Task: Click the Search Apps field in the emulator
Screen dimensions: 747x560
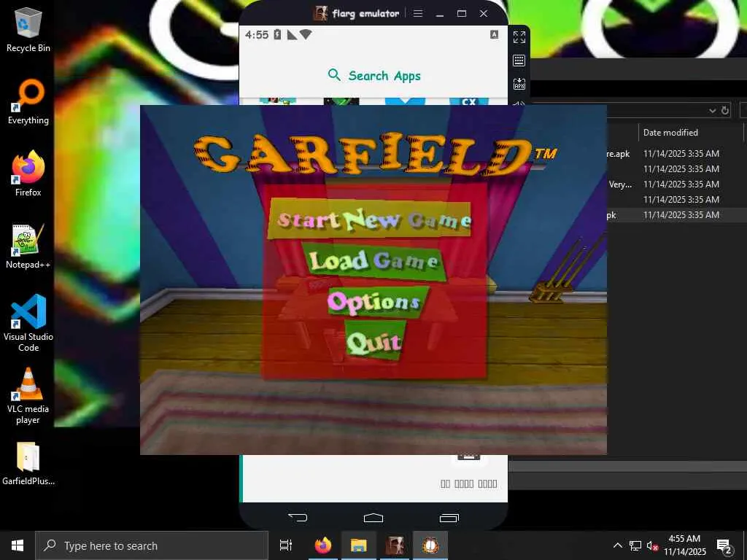Action: [373, 76]
